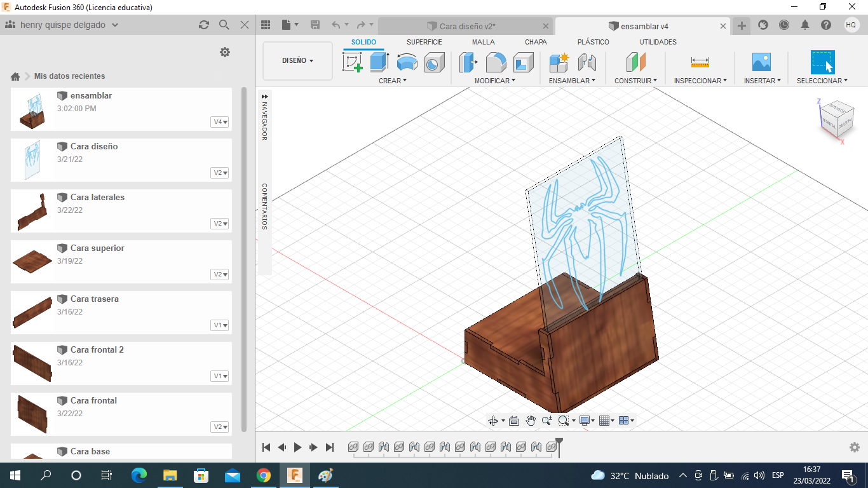Expand the INSPECCIONAR menu
This screenshot has height=488, width=868.
[x=700, y=81]
